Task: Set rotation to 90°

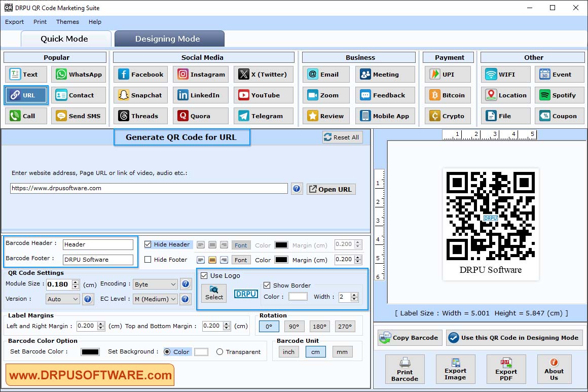Action: [294, 327]
